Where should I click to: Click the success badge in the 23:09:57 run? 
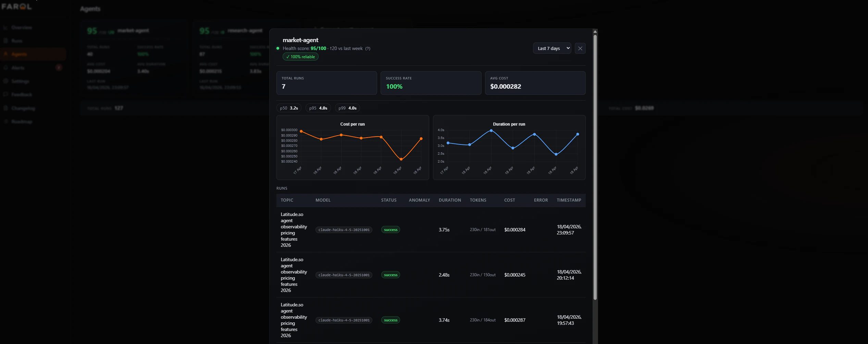pos(390,230)
